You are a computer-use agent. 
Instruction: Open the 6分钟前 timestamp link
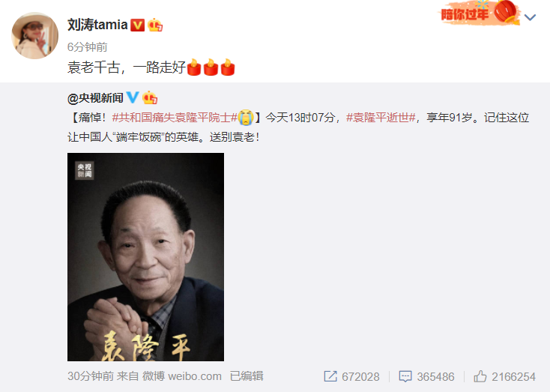(x=87, y=46)
